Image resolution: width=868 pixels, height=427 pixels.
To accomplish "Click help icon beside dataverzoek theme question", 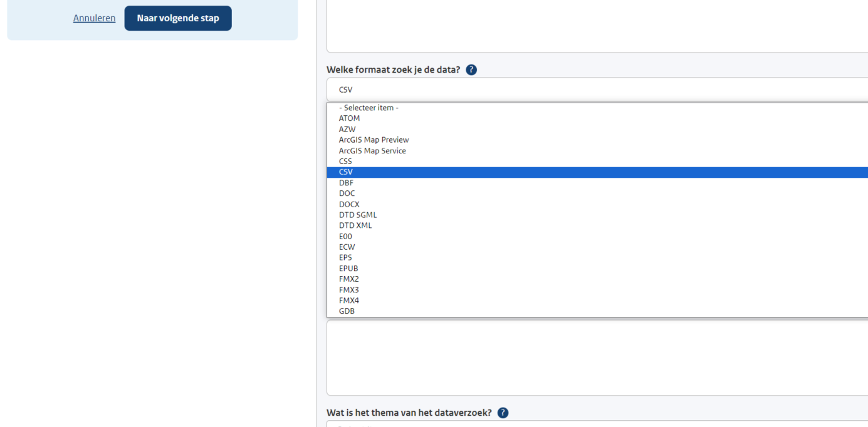I will [x=503, y=413].
